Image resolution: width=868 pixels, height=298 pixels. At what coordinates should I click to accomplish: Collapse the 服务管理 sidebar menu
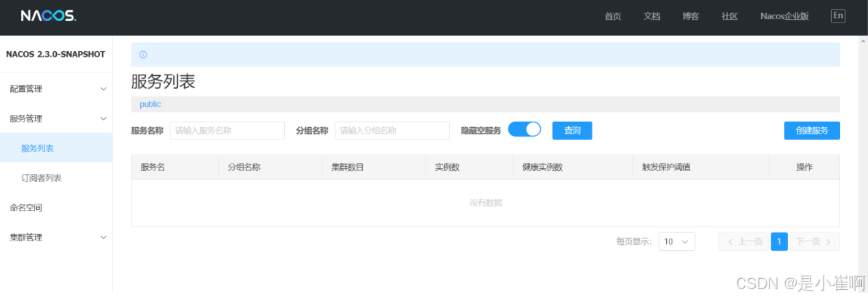pos(56,118)
